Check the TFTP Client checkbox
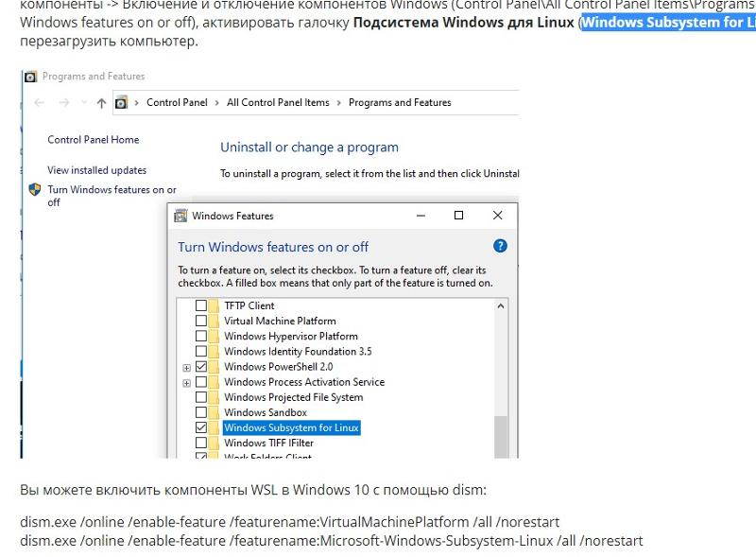The width and height of the screenshot is (756, 557). tap(201, 305)
